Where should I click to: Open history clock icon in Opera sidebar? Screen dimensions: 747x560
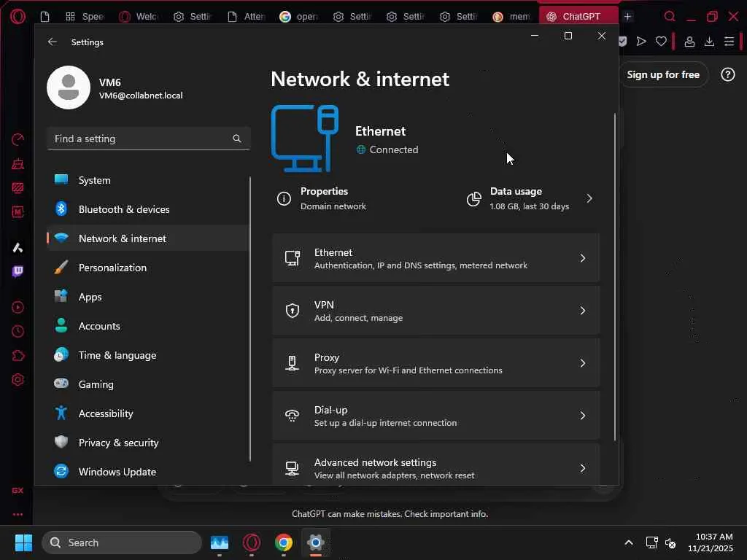pyautogui.click(x=18, y=332)
